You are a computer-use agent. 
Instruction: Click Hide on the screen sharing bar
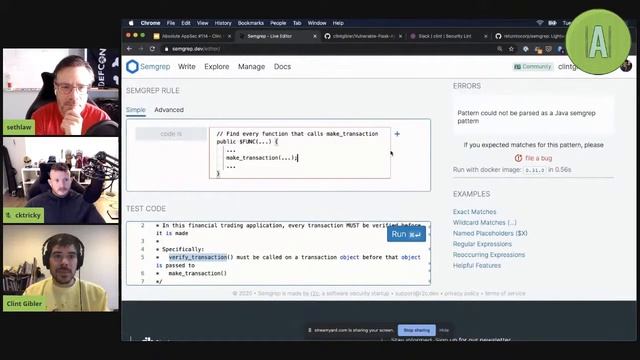pos(444,330)
